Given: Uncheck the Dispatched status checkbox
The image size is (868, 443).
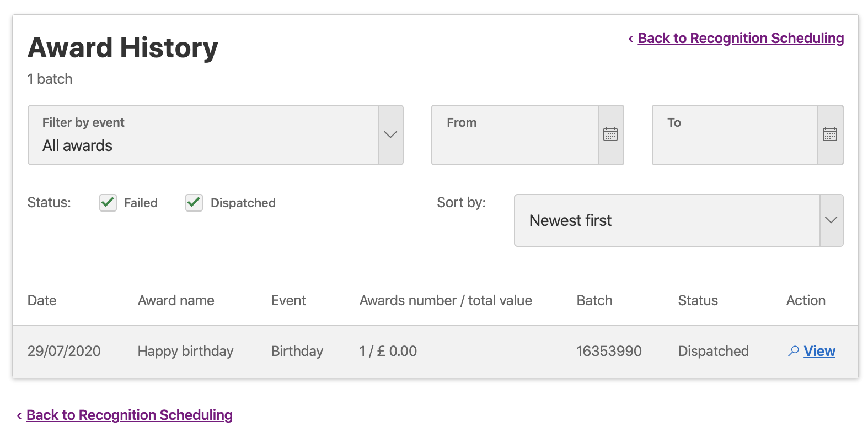Looking at the screenshot, I should (x=194, y=203).
